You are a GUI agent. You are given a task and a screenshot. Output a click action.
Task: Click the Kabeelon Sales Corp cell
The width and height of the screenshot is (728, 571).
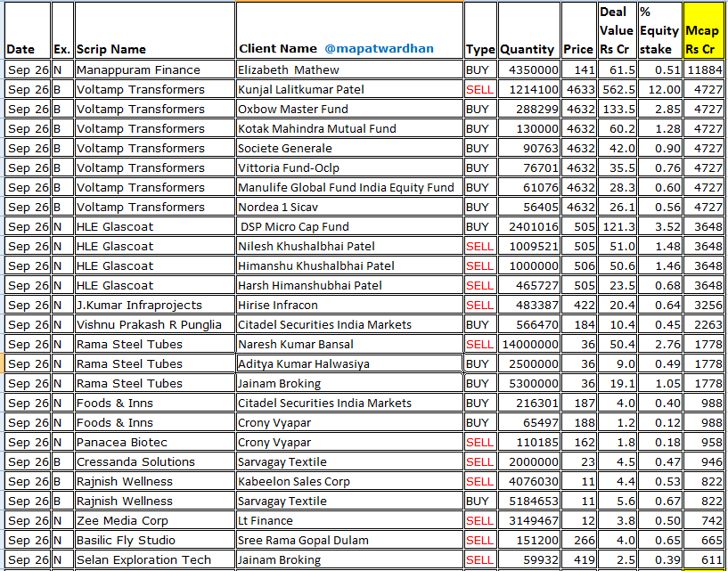[x=349, y=481]
